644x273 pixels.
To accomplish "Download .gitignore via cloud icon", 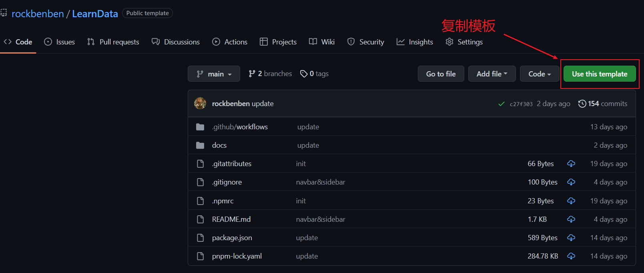I will point(571,182).
